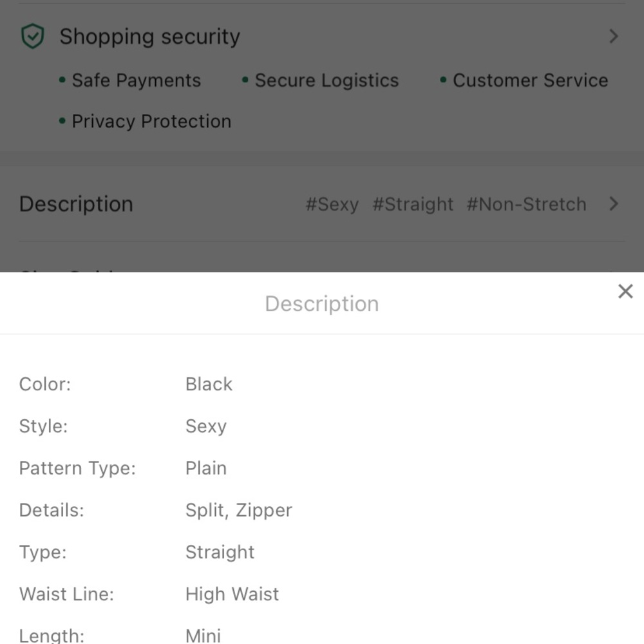Click the Description row label in background
The width and height of the screenshot is (644, 644).
click(77, 204)
